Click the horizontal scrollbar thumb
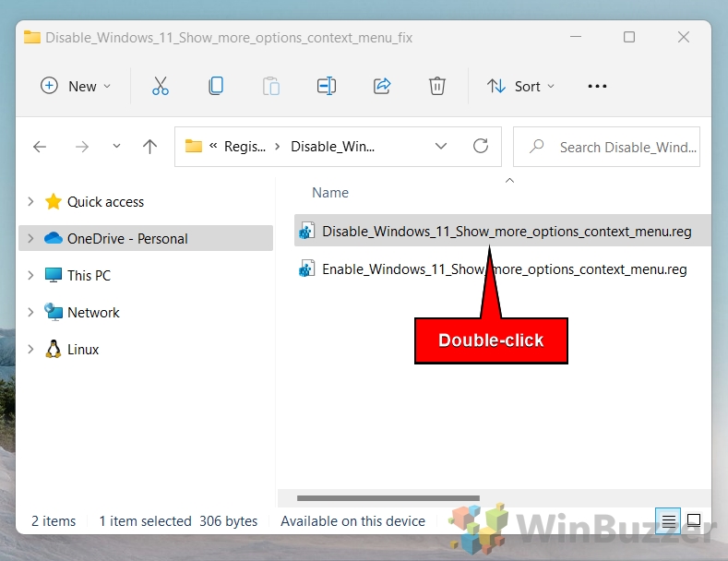This screenshot has height=561, width=728. coord(388,498)
